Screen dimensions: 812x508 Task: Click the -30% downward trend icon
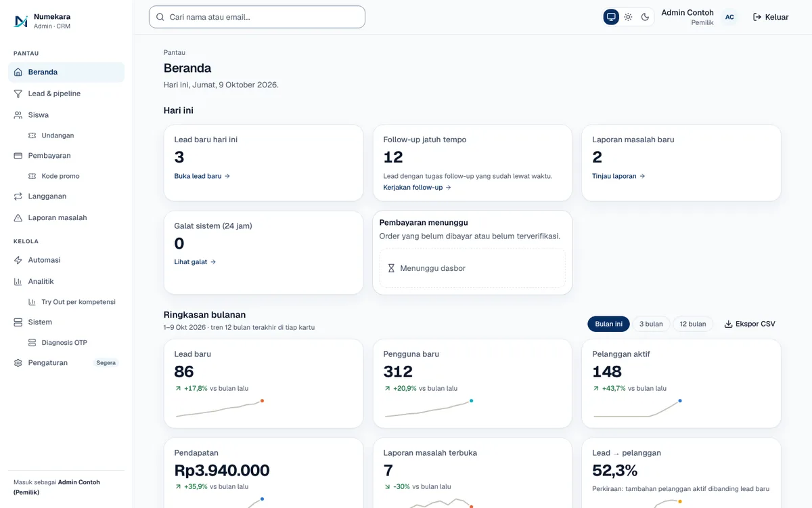coord(387,487)
